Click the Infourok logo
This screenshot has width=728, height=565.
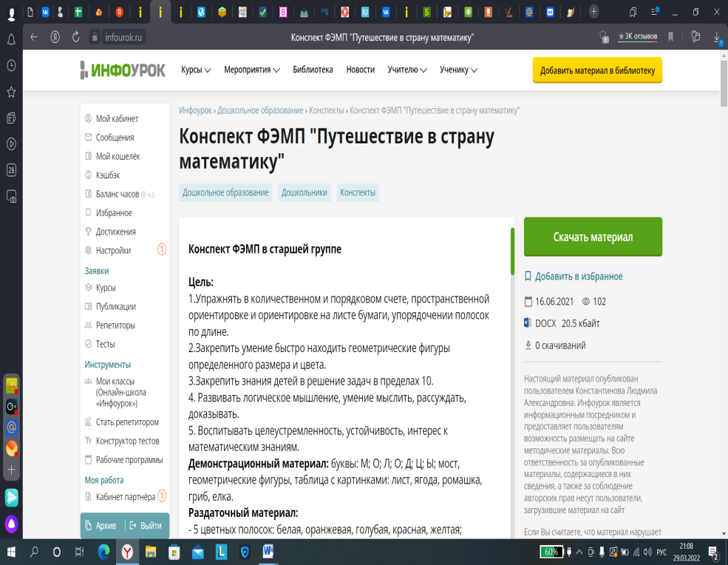tap(123, 70)
